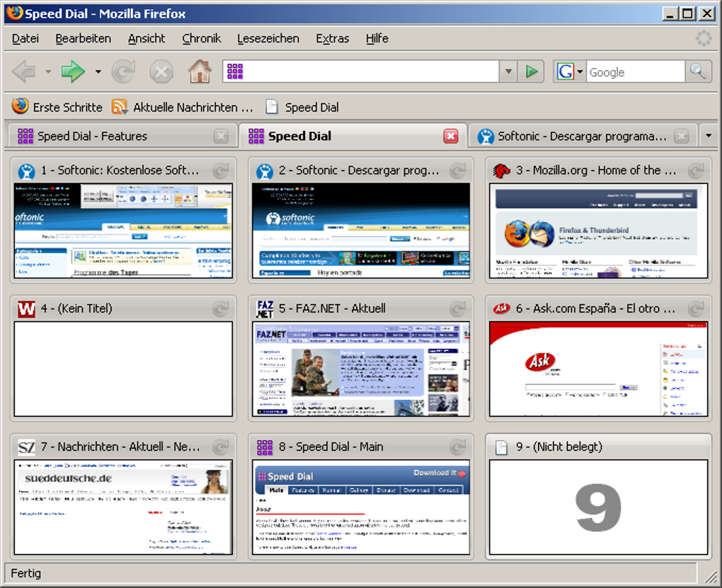The height and width of the screenshot is (588, 722).
Task: Open the Bearbeiten menu
Action: pyautogui.click(x=84, y=39)
